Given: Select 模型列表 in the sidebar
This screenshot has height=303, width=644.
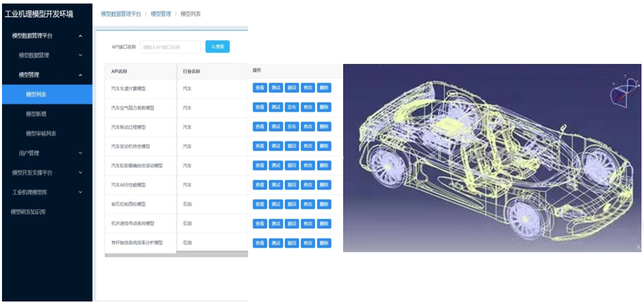Looking at the screenshot, I should coord(47,95).
